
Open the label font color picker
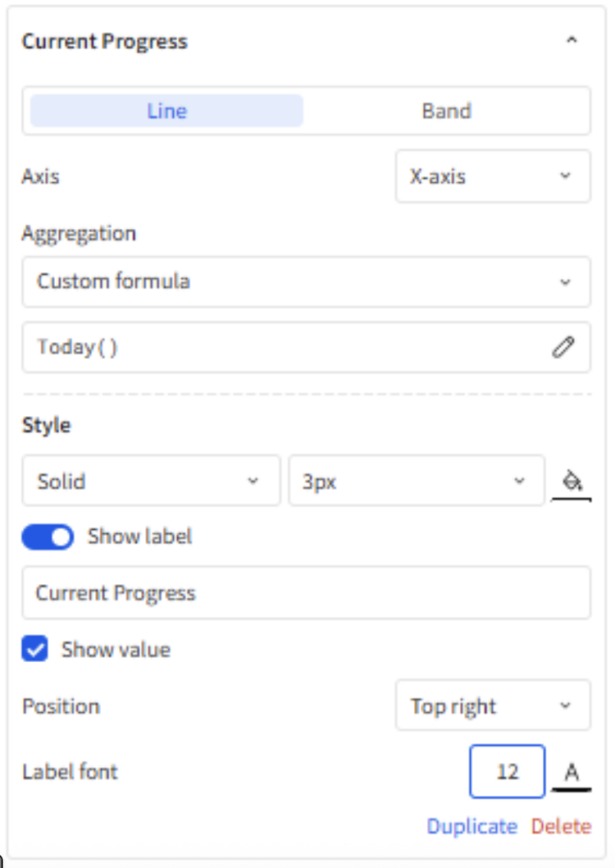click(572, 773)
